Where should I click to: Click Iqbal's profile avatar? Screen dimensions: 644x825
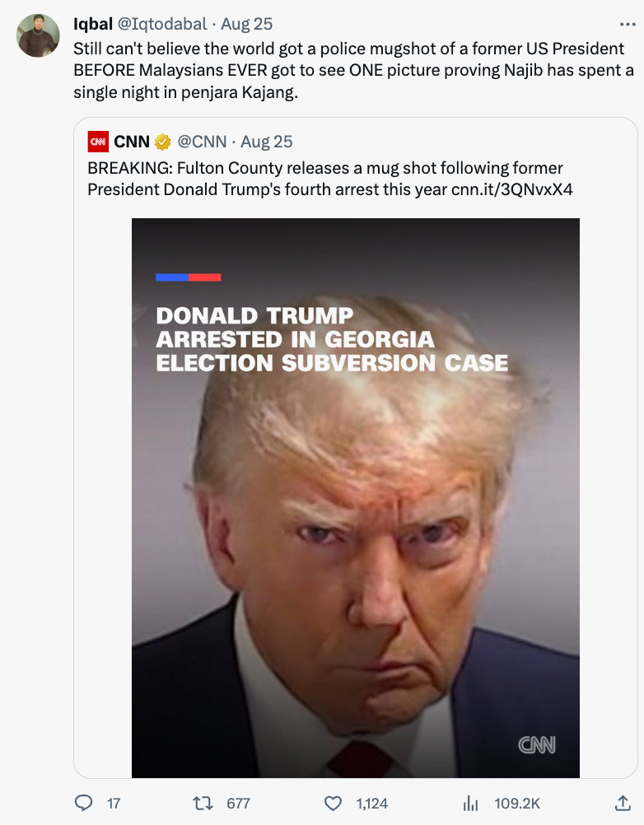pyautogui.click(x=39, y=35)
